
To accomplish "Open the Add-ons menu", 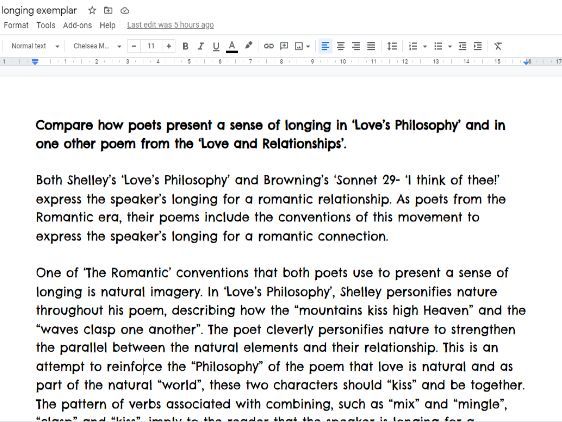I will click(77, 25).
